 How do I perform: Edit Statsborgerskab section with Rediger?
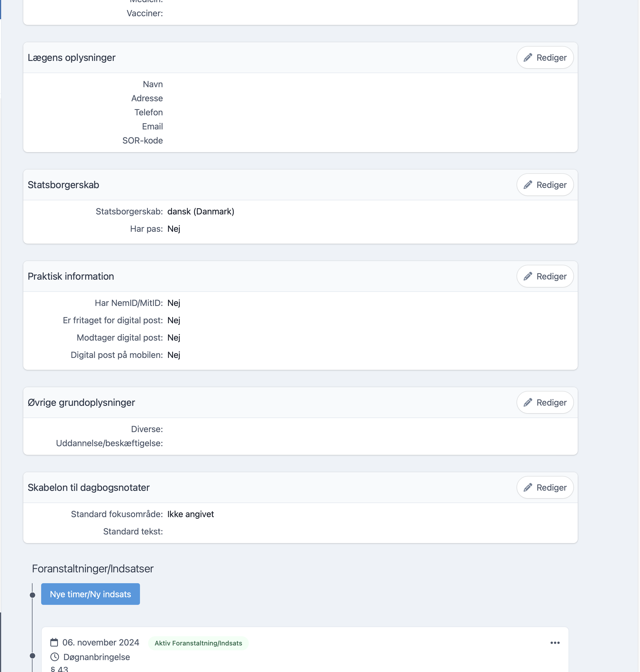(545, 185)
